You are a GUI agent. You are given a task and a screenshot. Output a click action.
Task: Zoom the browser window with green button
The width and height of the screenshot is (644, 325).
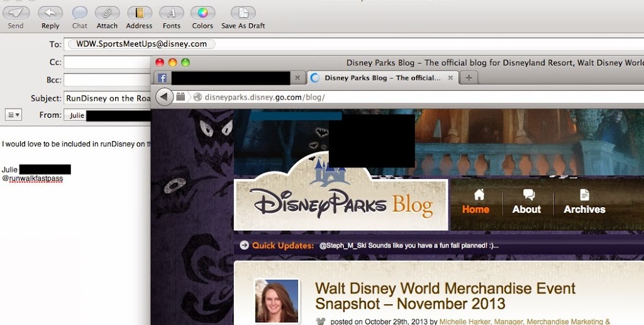(186, 62)
